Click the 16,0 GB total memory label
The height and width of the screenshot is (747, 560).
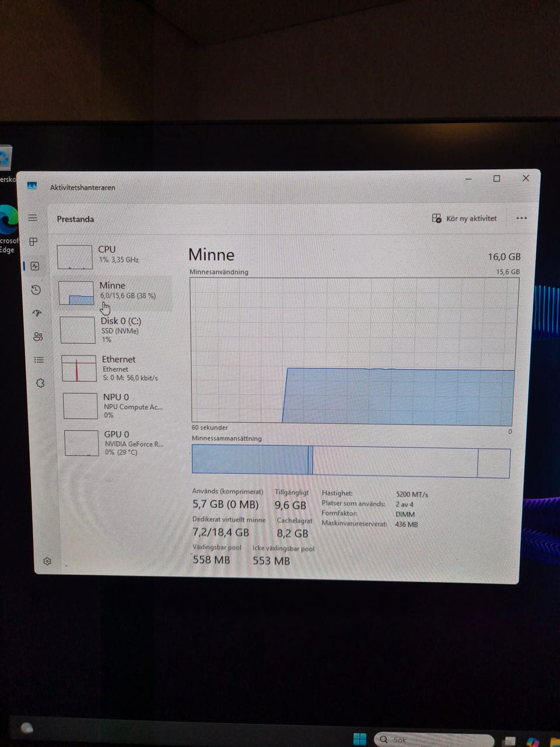point(504,257)
